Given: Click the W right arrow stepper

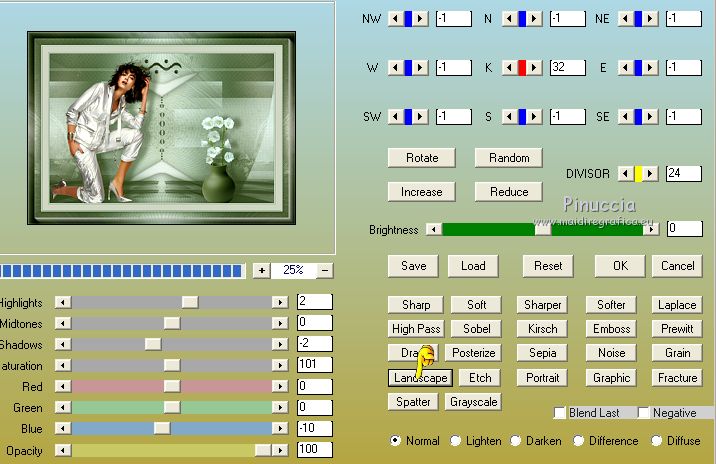Looking at the screenshot, I should click(x=421, y=68).
